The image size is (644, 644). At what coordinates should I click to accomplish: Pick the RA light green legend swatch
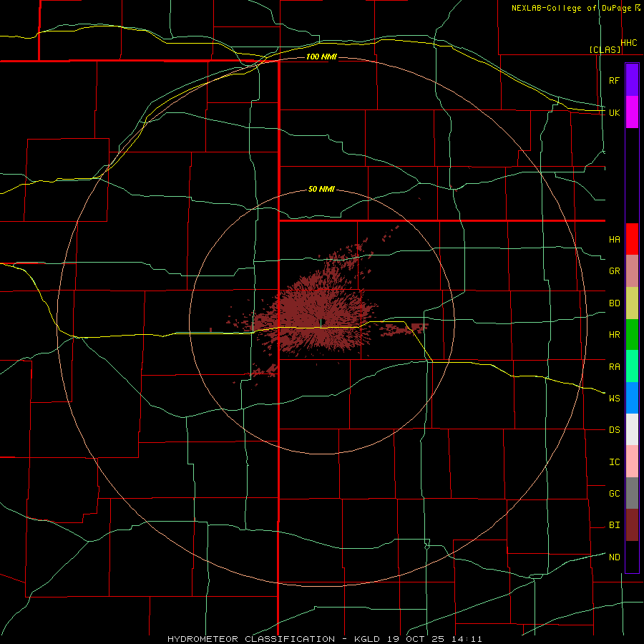(x=632, y=366)
